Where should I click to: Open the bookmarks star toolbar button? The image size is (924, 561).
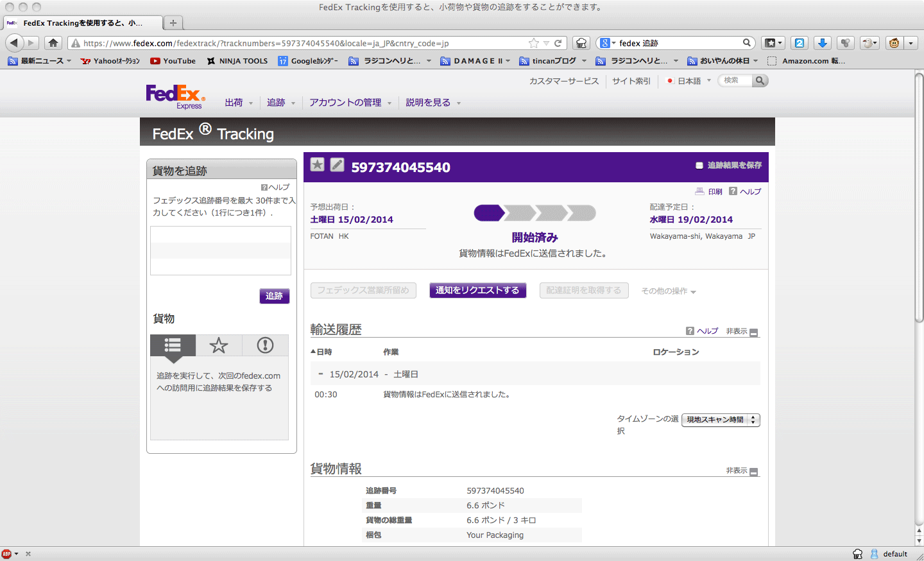pos(773,43)
